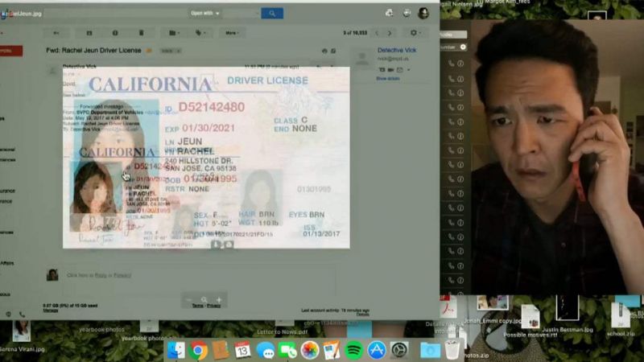
Task: Click the archive toolbar icon
Action: point(89,33)
